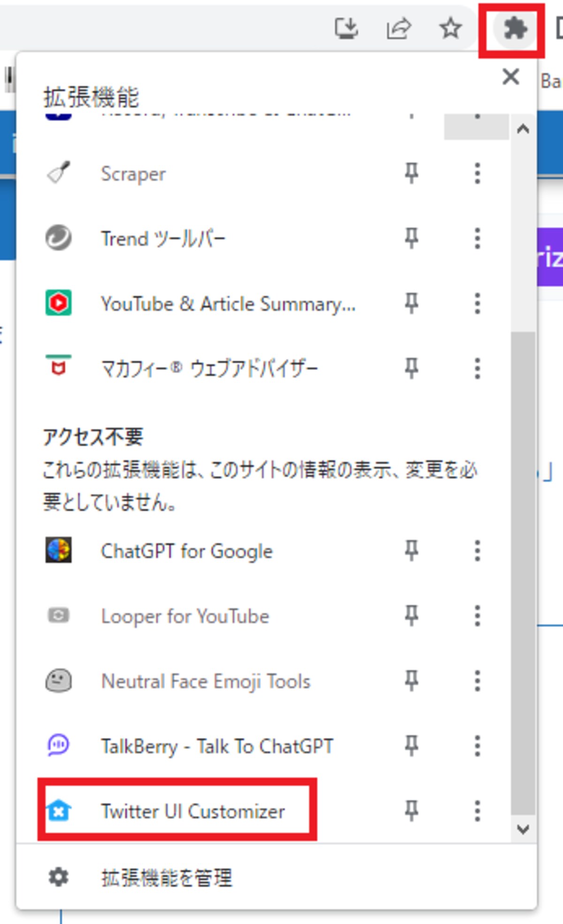Viewport: 563px width, 924px height.
Task: Click the bookmark star icon
Action: click(x=451, y=29)
